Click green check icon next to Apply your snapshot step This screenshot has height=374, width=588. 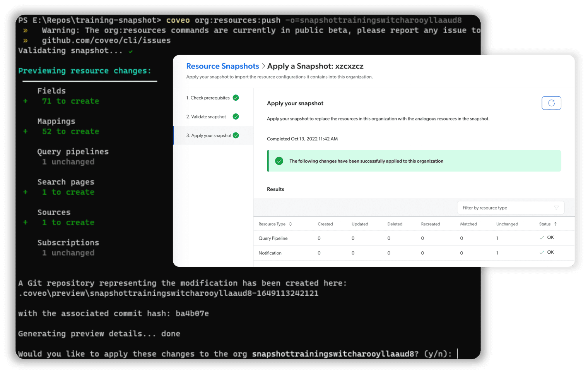tap(236, 136)
